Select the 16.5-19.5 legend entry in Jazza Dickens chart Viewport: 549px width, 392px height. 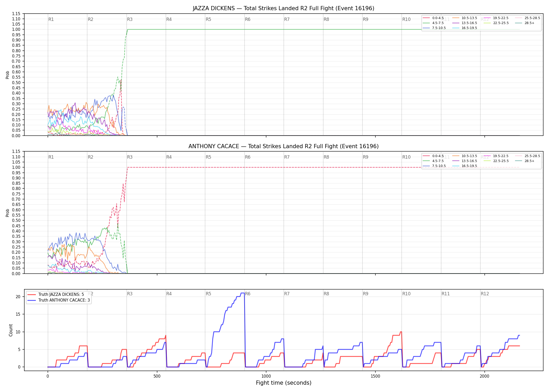[465, 28]
